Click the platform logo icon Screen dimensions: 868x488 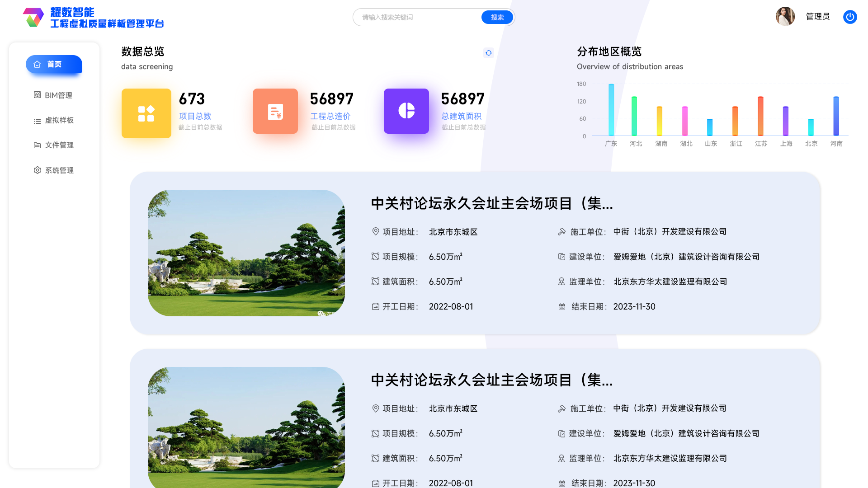pos(33,17)
